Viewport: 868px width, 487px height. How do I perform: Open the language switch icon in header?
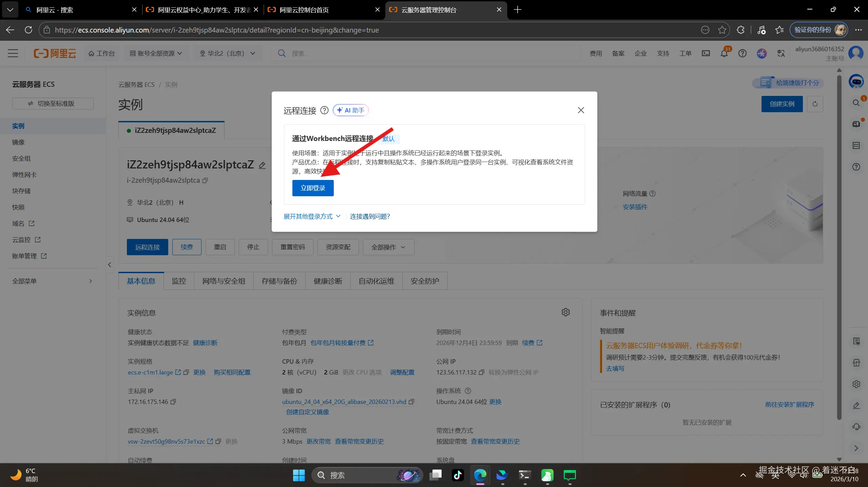click(x=781, y=54)
